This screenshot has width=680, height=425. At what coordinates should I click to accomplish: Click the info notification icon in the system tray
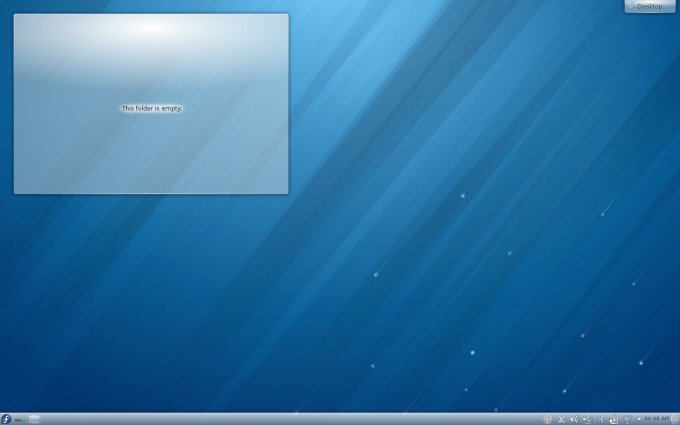[x=547, y=419]
